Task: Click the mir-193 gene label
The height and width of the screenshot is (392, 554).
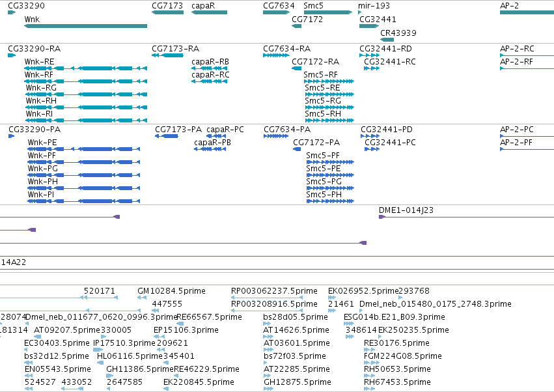Action: [x=374, y=6]
